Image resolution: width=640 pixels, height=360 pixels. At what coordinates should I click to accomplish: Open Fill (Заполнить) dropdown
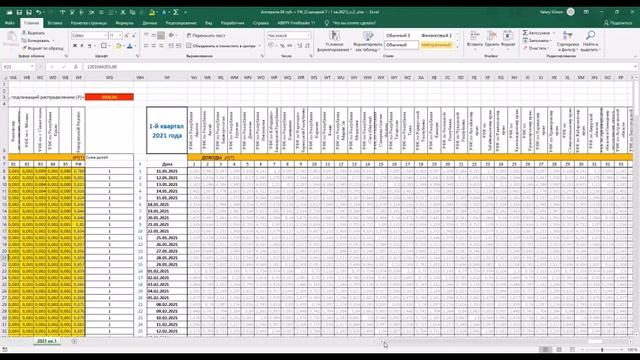coord(536,40)
